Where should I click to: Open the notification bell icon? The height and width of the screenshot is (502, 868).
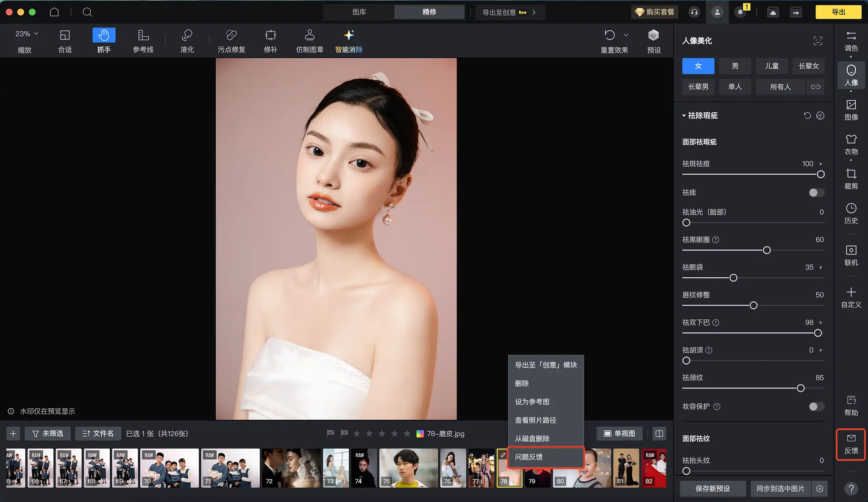[x=740, y=12]
